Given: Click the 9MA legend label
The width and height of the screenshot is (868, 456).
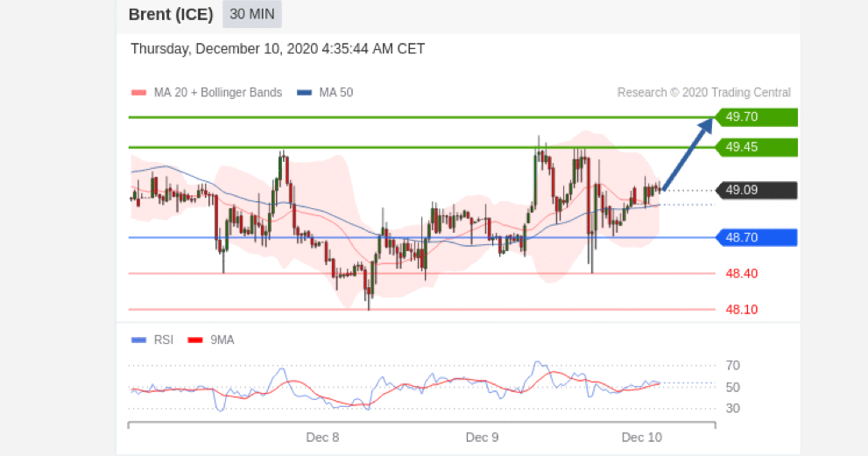Looking at the screenshot, I should 222,340.
